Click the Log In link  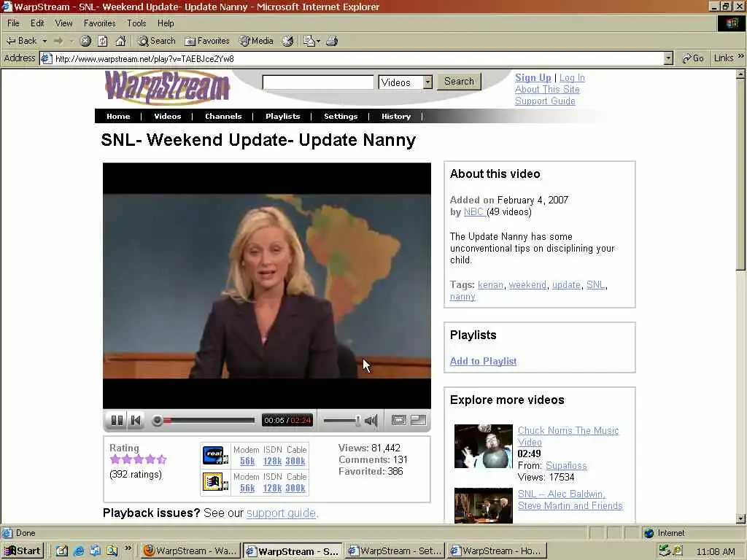click(x=572, y=77)
